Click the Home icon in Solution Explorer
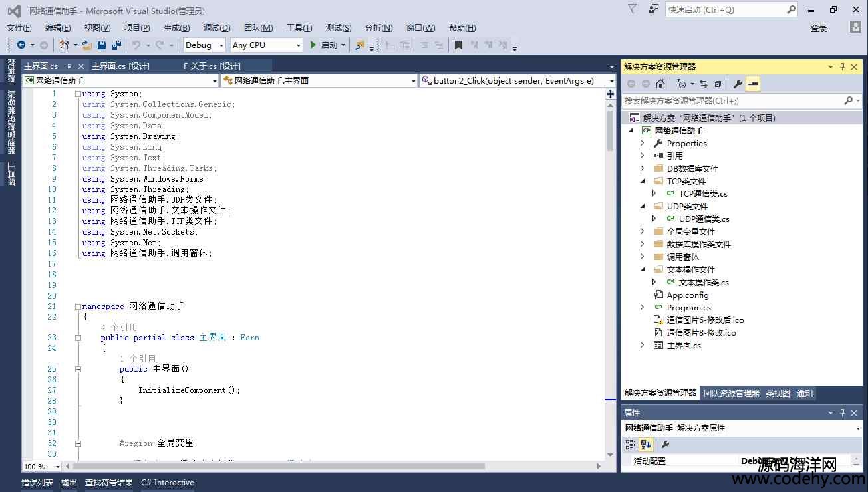 [x=660, y=84]
